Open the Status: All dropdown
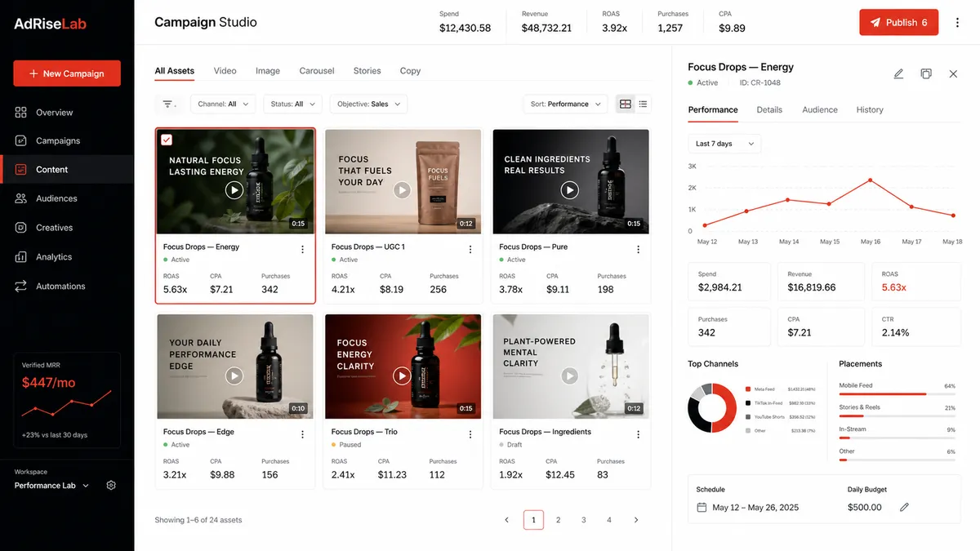This screenshot has height=551, width=980. point(292,104)
